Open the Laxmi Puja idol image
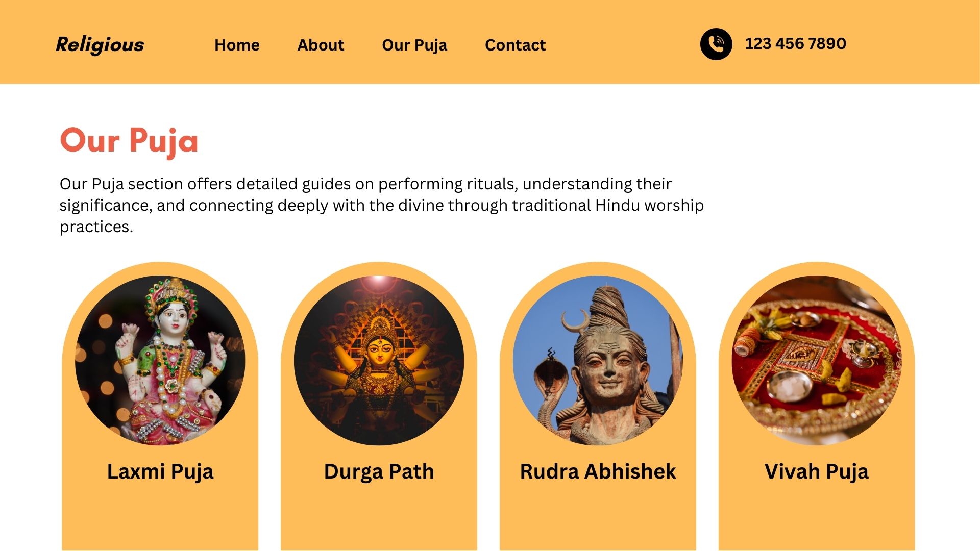The width and height of the screenshot is (980, 551). pyautogui.click(x=160, y=360)
